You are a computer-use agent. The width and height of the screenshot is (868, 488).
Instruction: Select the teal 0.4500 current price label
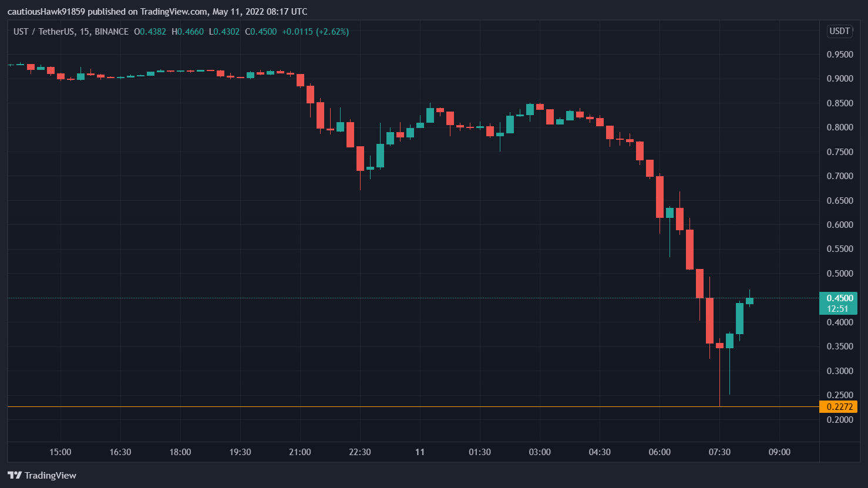pos(839,298)
